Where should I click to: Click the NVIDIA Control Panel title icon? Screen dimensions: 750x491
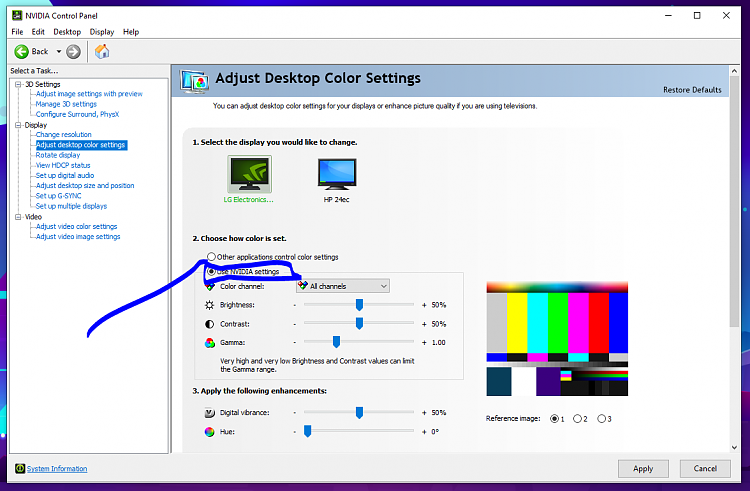point(17,15)
